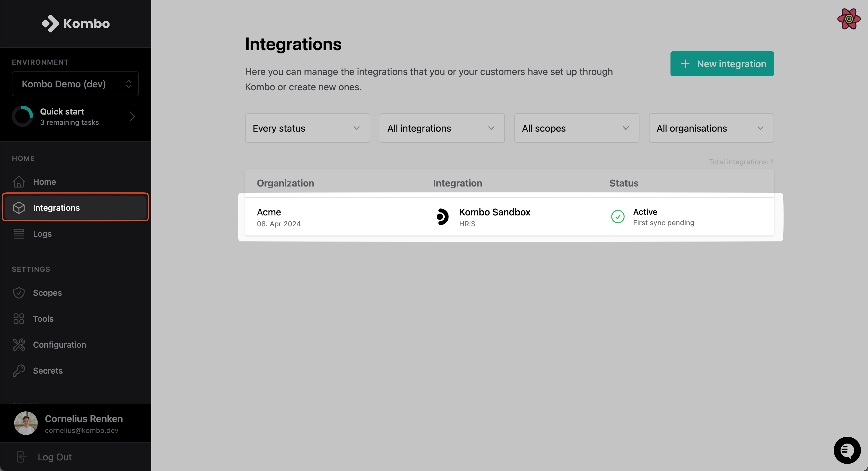Go to Scopes settings

tap(76, 292)
